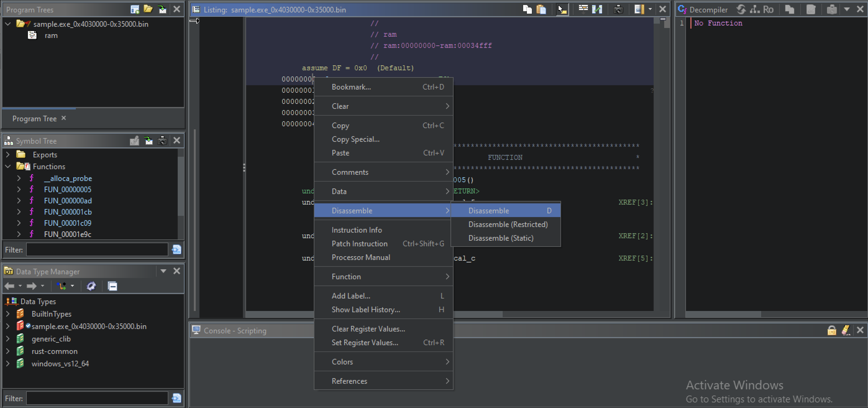Click Data Type Manager forward arrow
This screenshot has width=868, height=408.
pos(32,286)
